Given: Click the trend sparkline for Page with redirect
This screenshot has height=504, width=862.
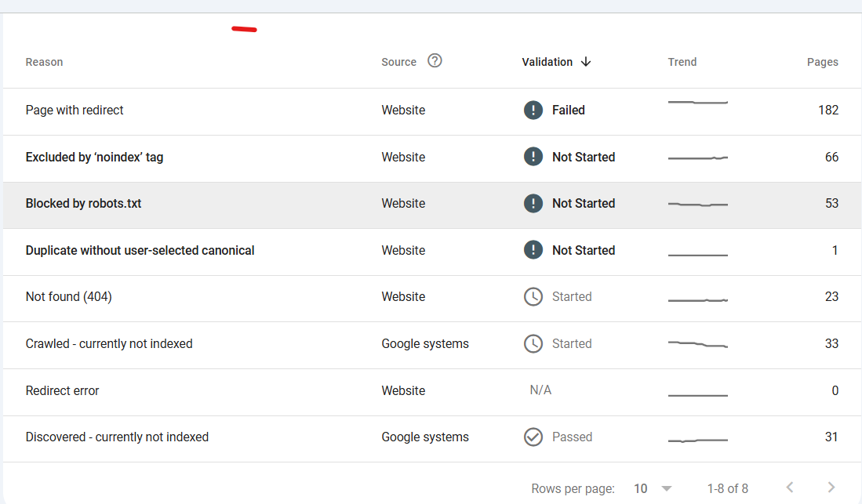Looking at the screenshot, I should (697, 103).
